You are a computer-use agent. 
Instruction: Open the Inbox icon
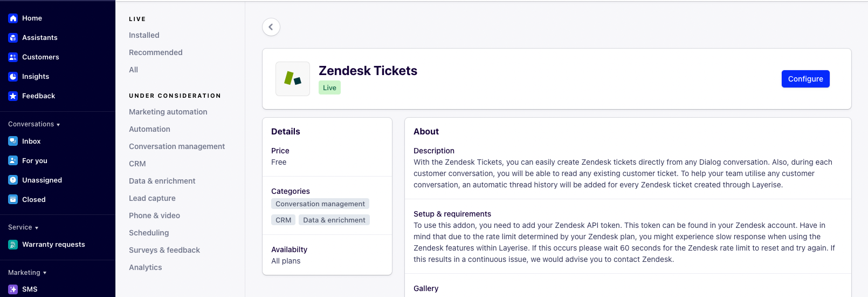(13, 141)
